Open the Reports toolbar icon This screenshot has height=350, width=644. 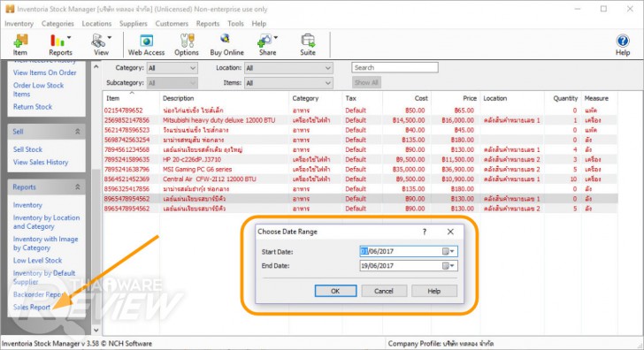click(x=60, y=45)
